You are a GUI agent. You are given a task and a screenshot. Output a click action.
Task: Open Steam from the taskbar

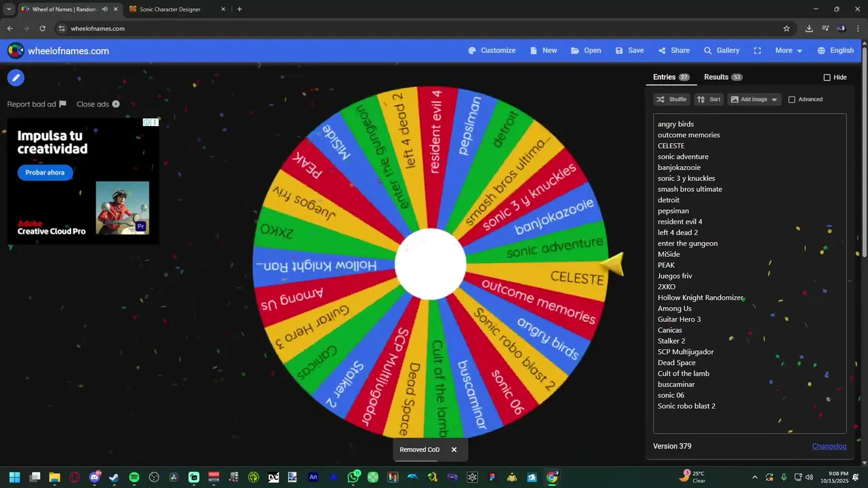[x=114, y=477]
